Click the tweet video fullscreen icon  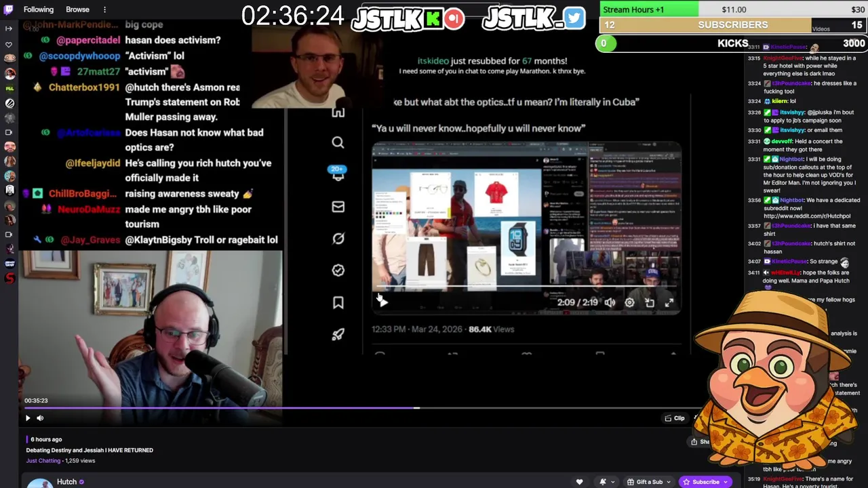tap(669, 303)
